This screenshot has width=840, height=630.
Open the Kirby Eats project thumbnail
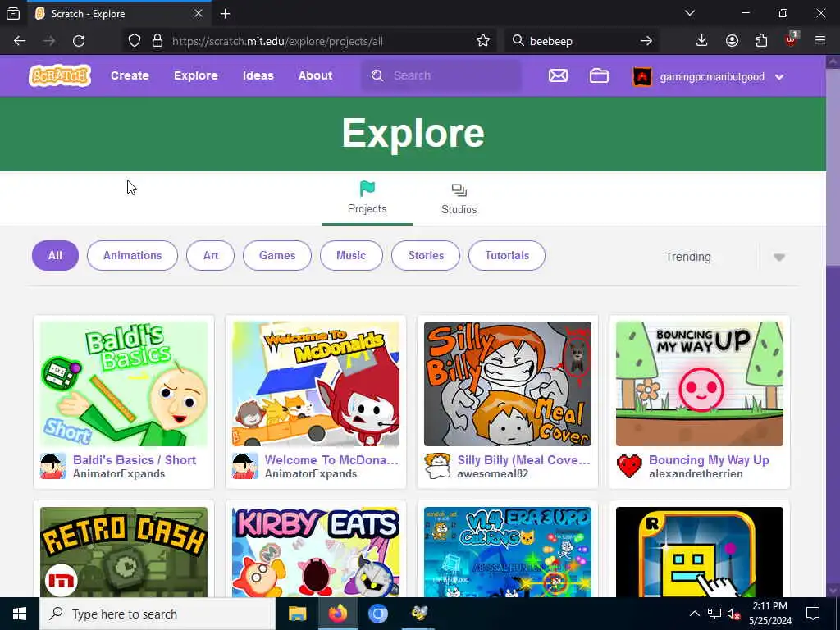coord(316,552)
